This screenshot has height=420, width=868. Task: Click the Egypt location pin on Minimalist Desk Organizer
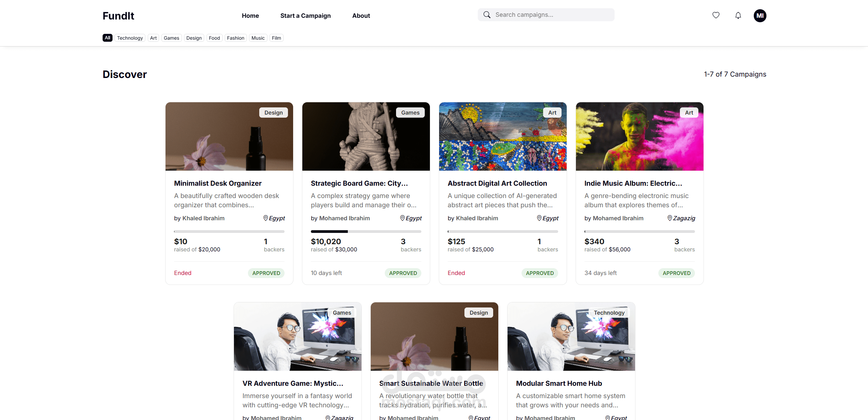[265, 218]
